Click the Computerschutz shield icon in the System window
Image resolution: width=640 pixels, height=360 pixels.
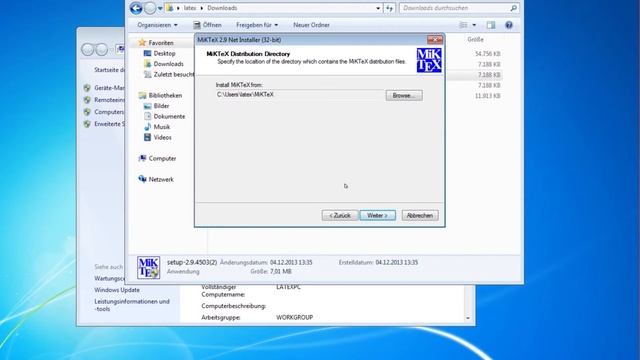tap(87, 111)
